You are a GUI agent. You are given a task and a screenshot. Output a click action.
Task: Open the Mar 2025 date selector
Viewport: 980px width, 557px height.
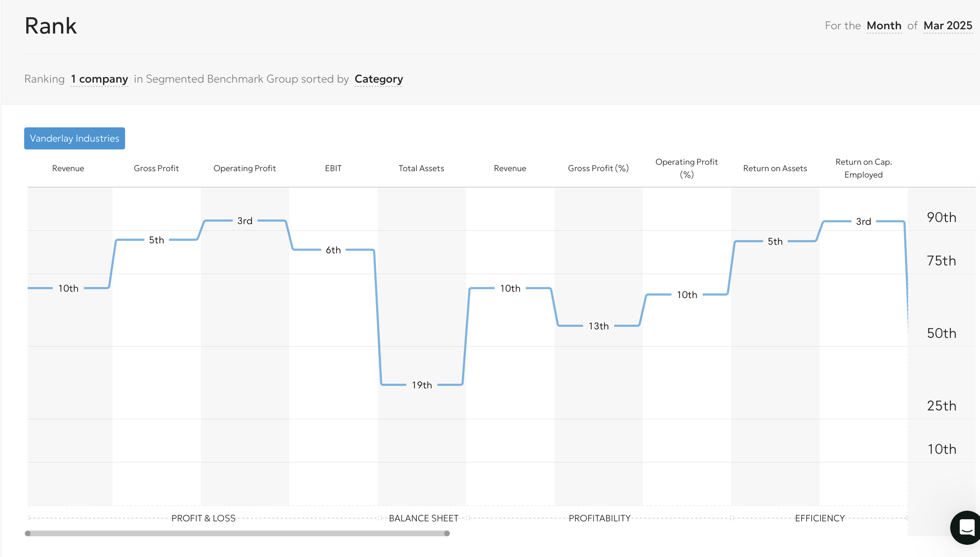(x=947, y=26)
